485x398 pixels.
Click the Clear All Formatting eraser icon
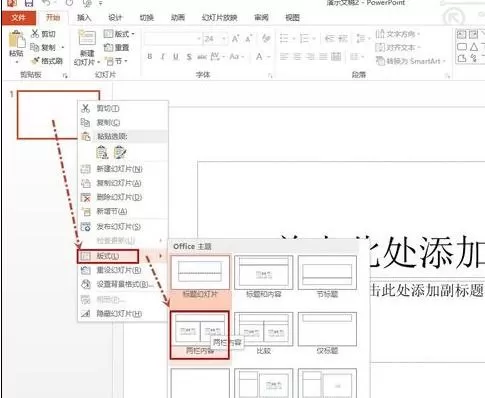(x=266, y=39)
